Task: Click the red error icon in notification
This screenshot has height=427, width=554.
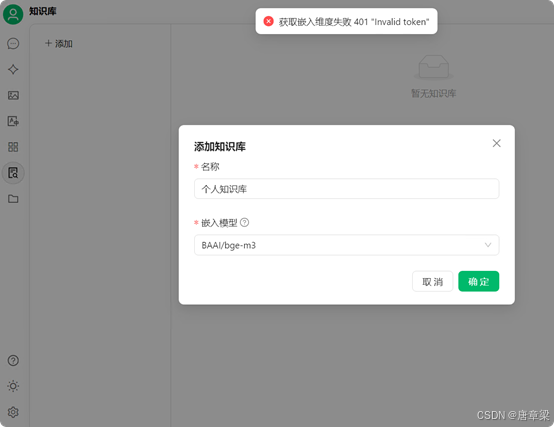Action: 269,21
